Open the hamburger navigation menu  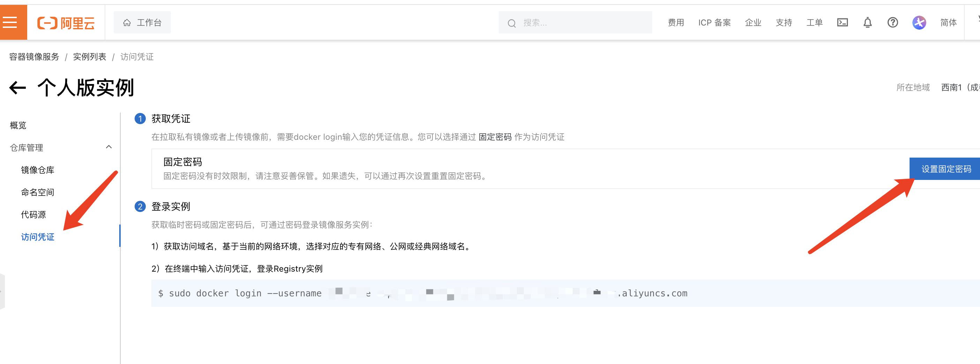pos(10,22)
